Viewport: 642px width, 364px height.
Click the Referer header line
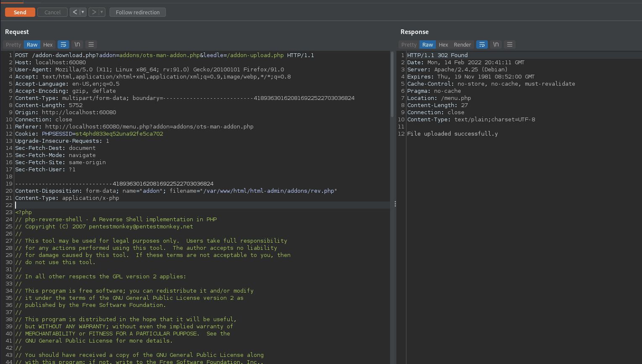(x=134, y=126)
